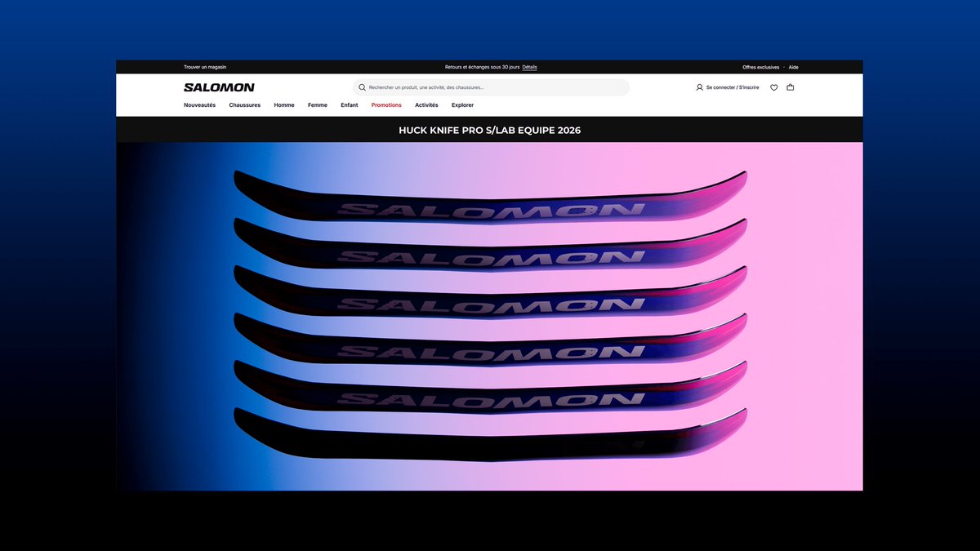Image resolution: width=980 pixels, height=551 pixels.
Task: Click 'Retours et échanges sous 30 jours' text
Action: [x=482, y=67]
